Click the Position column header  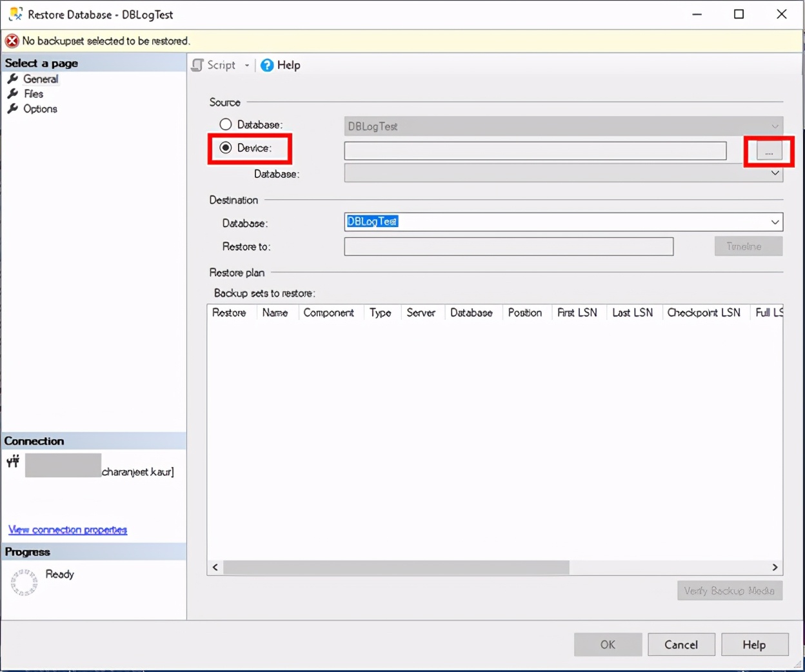coord(527,313)
